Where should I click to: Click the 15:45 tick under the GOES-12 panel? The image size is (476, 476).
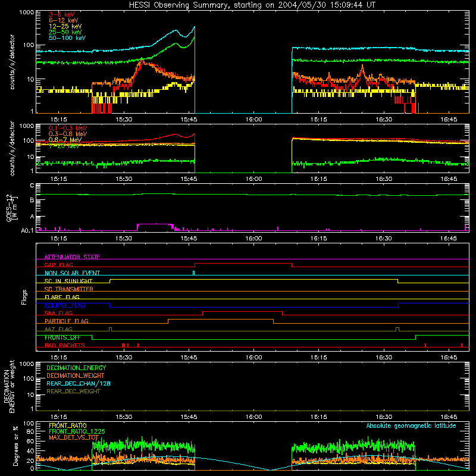[x=189, y=239]
